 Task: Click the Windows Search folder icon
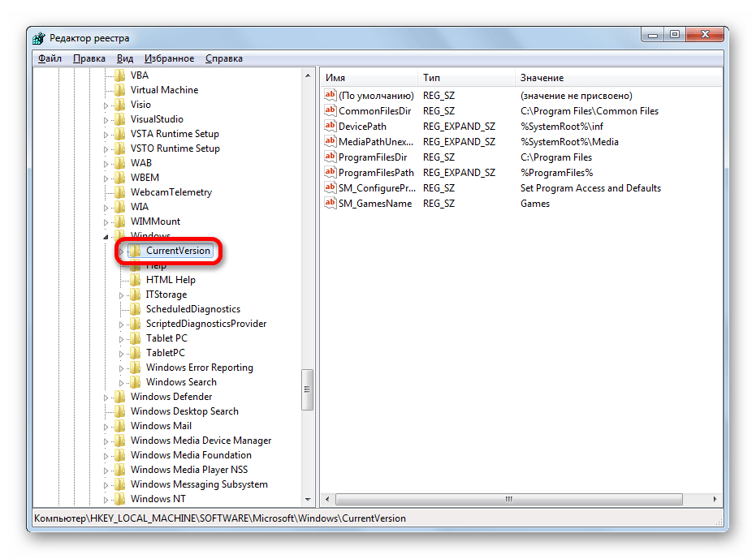click(136, 382)
